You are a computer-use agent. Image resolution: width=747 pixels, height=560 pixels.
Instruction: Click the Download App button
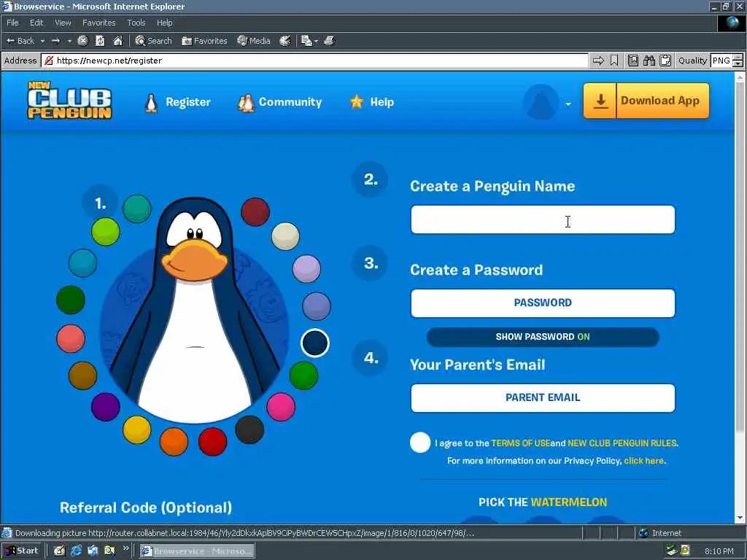click(x=646, y=101)
